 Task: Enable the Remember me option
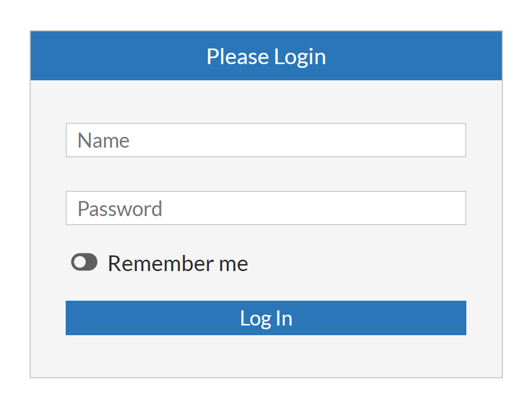[85, 262]
